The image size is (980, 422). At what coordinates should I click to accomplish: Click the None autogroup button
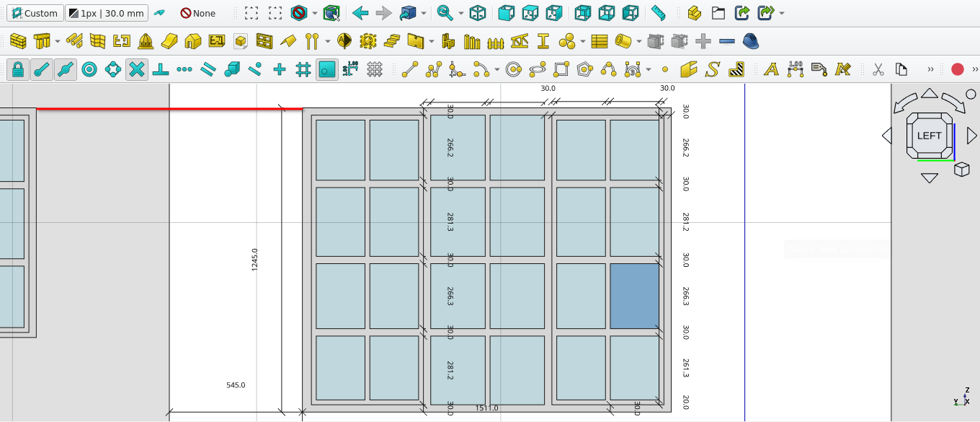(x=198, y=13)
